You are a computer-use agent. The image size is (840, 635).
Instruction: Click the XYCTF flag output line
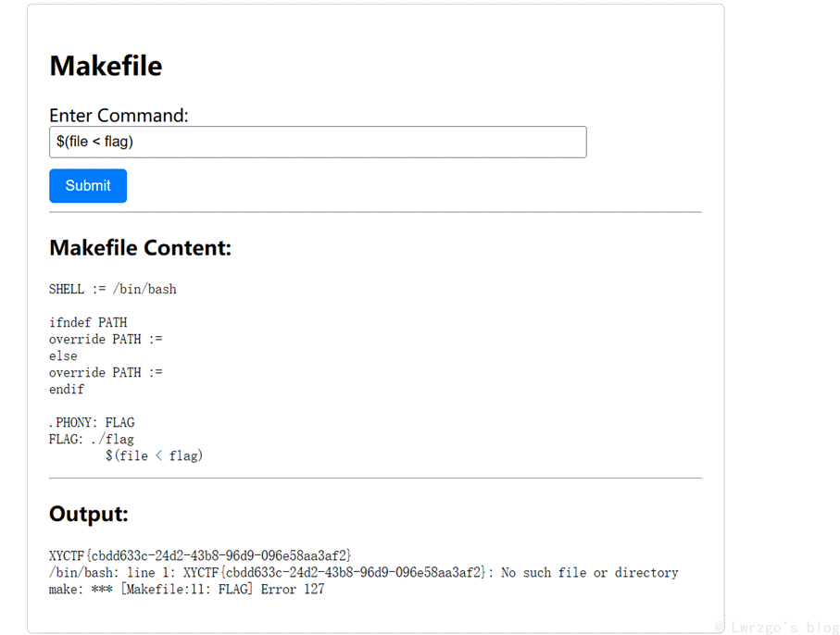point(200,555)
